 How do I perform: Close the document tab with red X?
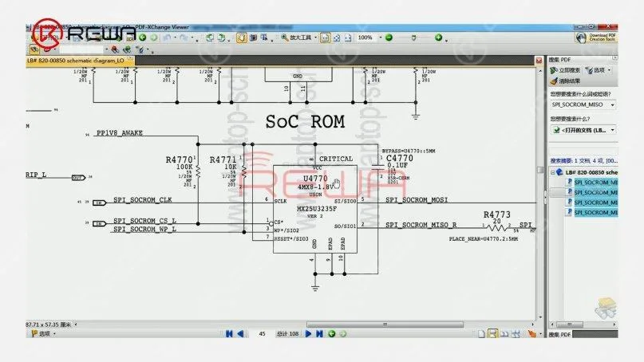[539, 61]
